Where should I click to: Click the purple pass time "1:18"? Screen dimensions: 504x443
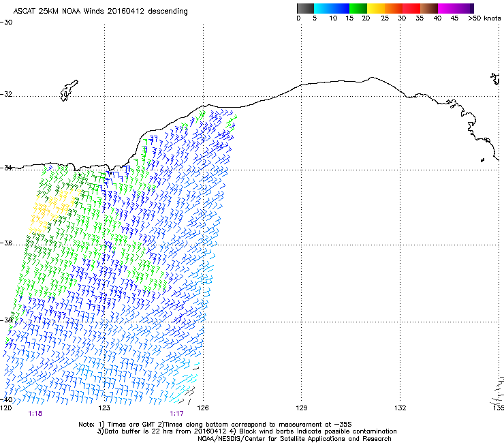coord(35,414)
